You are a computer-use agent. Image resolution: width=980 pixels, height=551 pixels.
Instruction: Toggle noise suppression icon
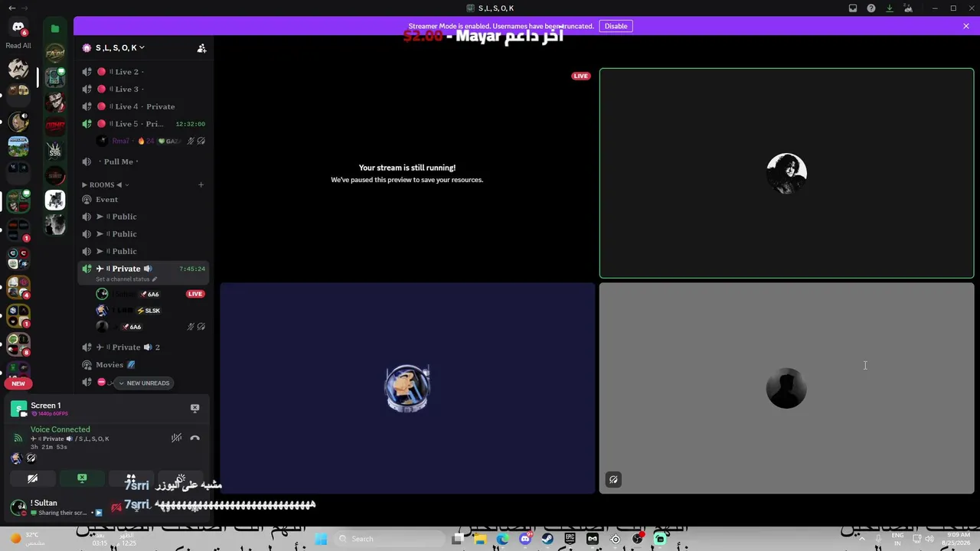pos(176,438)
